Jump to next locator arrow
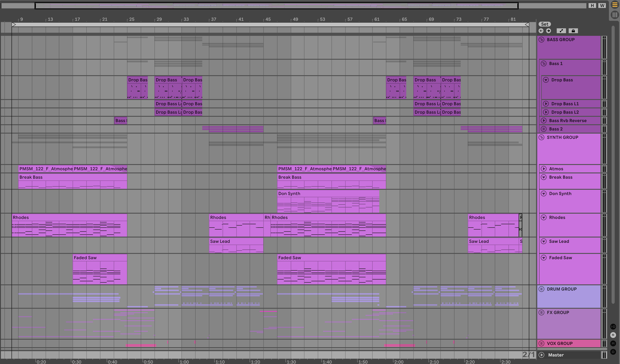Viewport: 620px width, 364px height. 548,31
